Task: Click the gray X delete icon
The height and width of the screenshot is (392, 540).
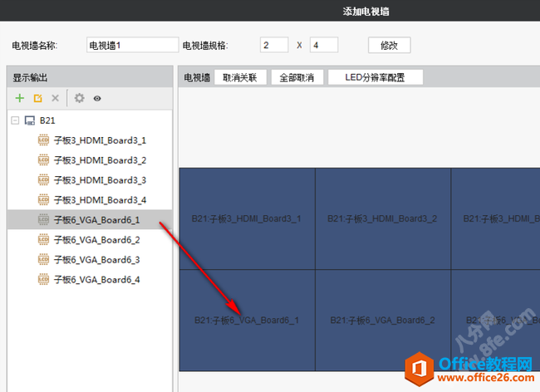Action: 55,98
